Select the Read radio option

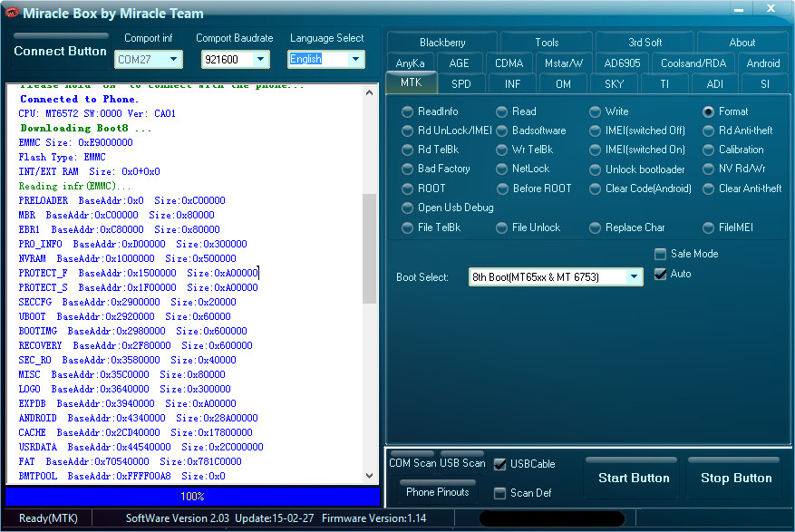pyautogui.click(x=501, y=111)
